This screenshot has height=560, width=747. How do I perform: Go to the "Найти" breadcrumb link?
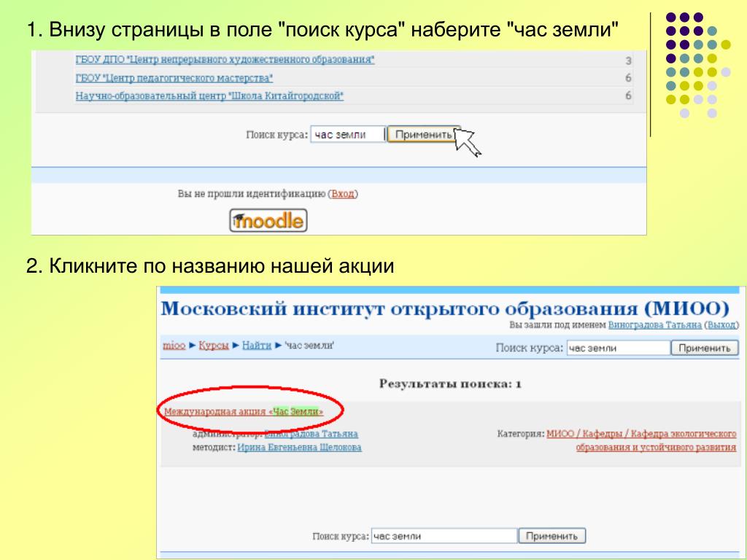point(256,345)
